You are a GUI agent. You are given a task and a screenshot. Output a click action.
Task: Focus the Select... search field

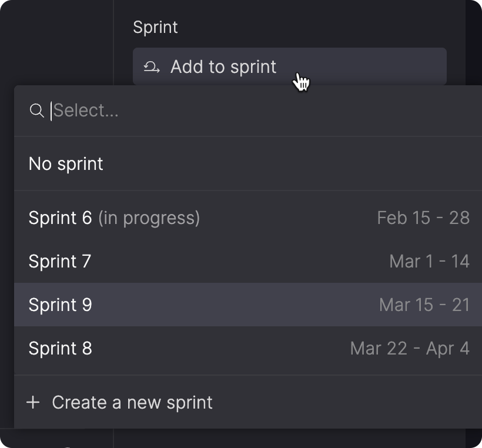click(x=176, y=111)
